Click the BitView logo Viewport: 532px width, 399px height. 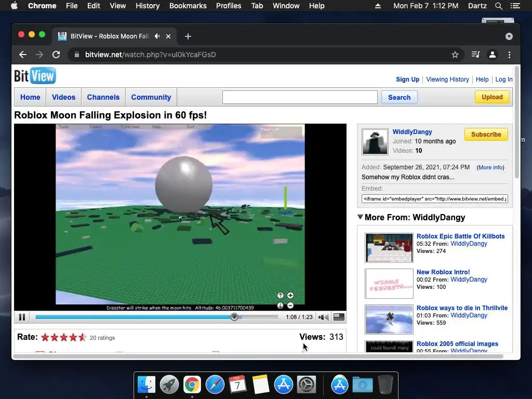pos(35,76)
